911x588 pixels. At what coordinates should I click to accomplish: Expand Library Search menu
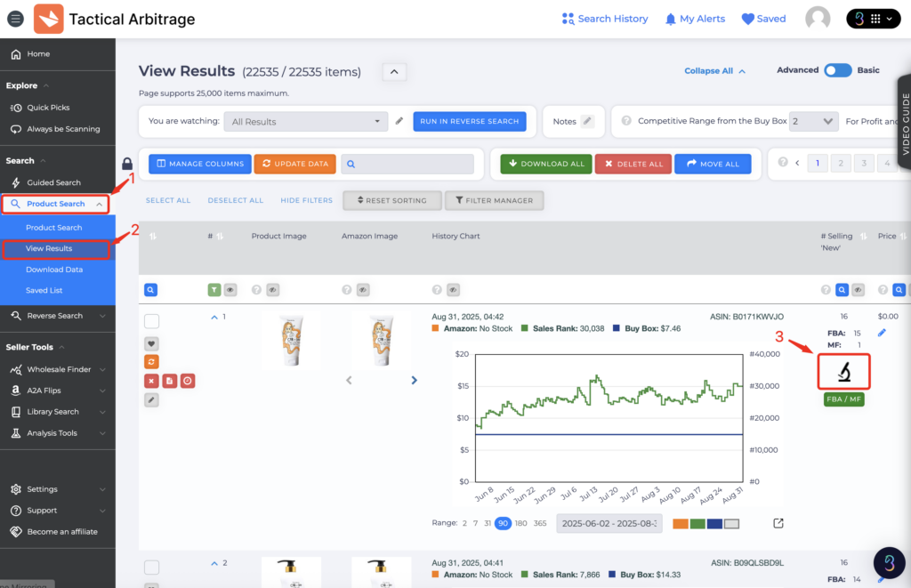[58, 412]
